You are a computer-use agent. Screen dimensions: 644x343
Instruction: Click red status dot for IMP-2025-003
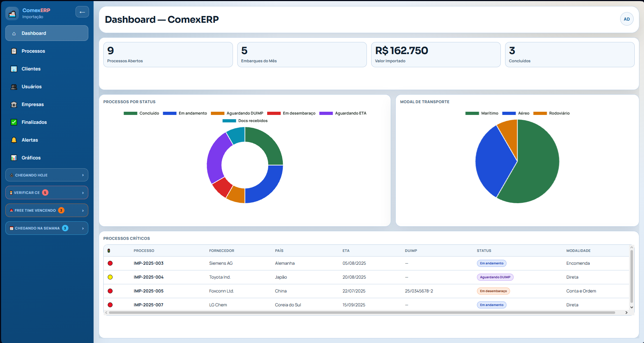click(110, 263)
